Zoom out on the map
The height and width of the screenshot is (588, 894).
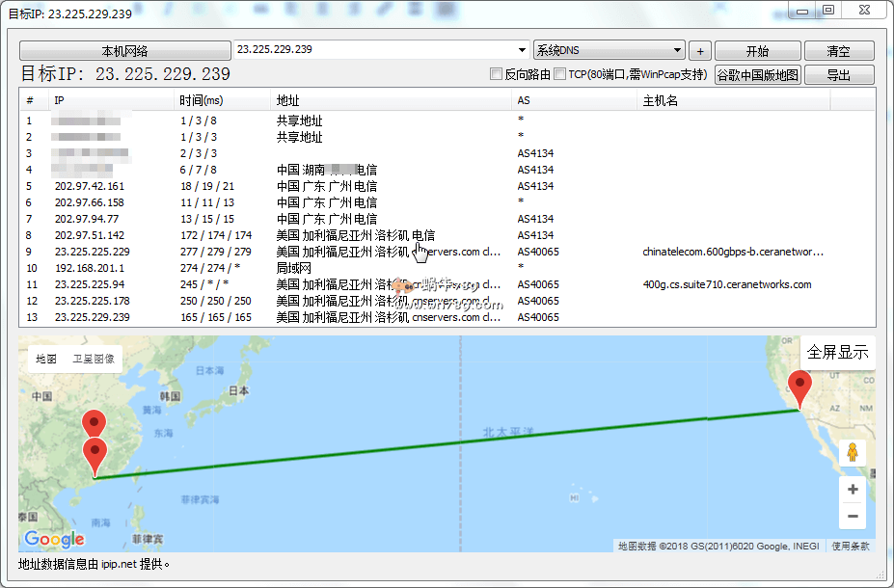(852, 517)
